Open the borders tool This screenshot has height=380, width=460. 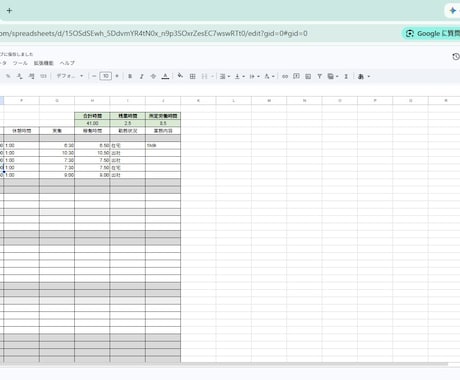[192, 76]
